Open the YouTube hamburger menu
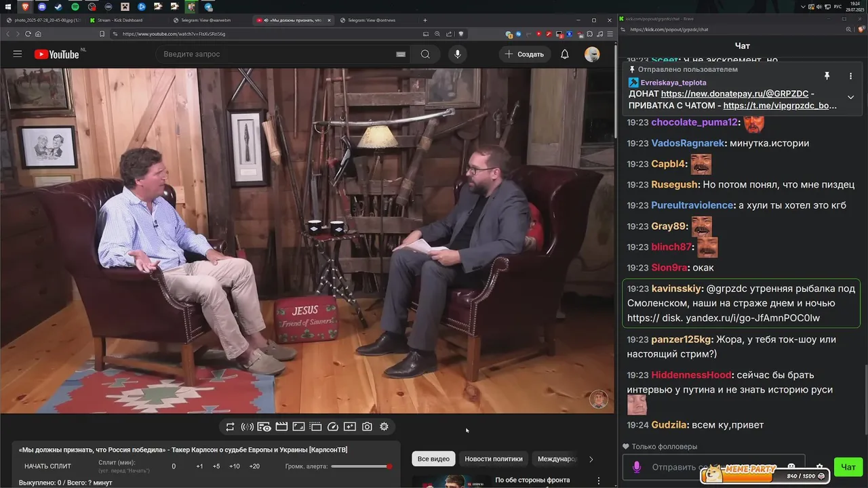Image resolution: width=868 pixels, height=488 pixels. coord(18,54)
